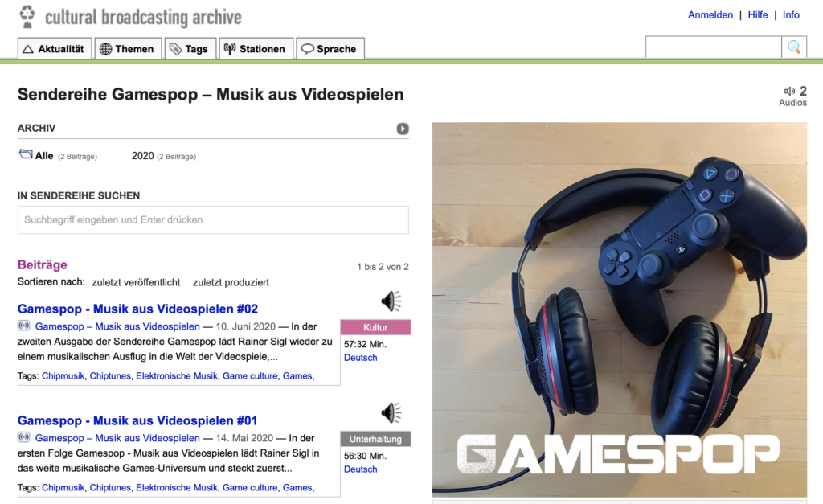
Task: Play audio for Gamespop episode #01
Action: tap(391, 413)
